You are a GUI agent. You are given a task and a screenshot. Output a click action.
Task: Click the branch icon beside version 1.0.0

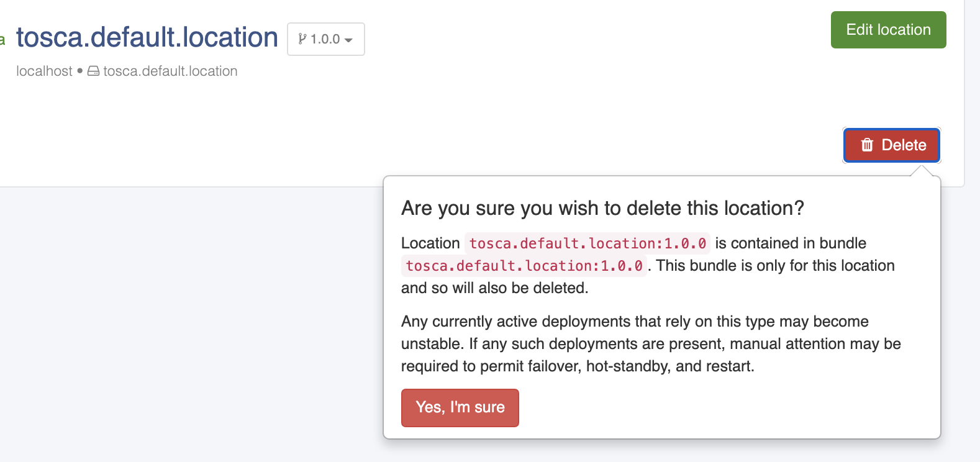(302, 39)
